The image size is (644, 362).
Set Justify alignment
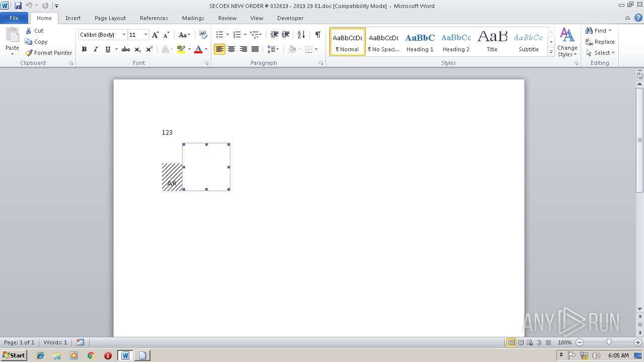[x=255, y=49]
